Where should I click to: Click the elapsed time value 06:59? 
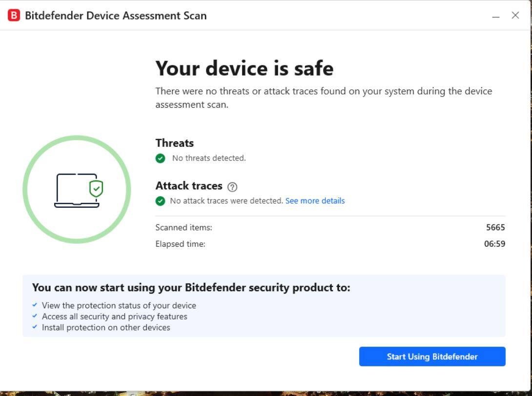(494, 244)
